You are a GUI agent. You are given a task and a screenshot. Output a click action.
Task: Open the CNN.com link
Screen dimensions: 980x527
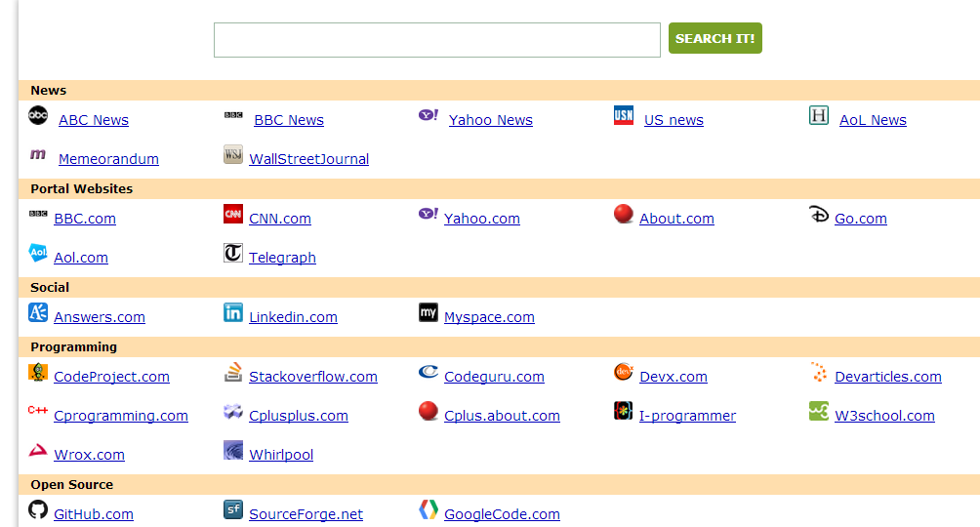pyautogui.click(x=280, y=219)
